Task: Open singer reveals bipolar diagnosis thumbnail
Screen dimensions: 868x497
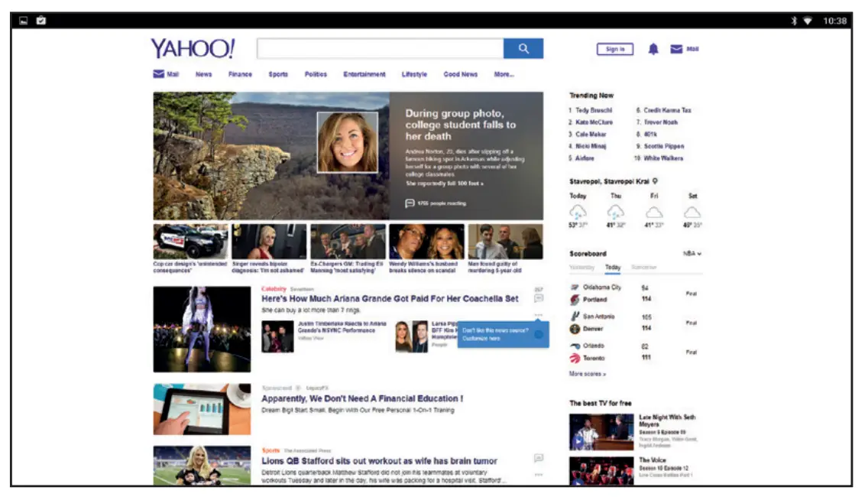Action: pos(269,242)
